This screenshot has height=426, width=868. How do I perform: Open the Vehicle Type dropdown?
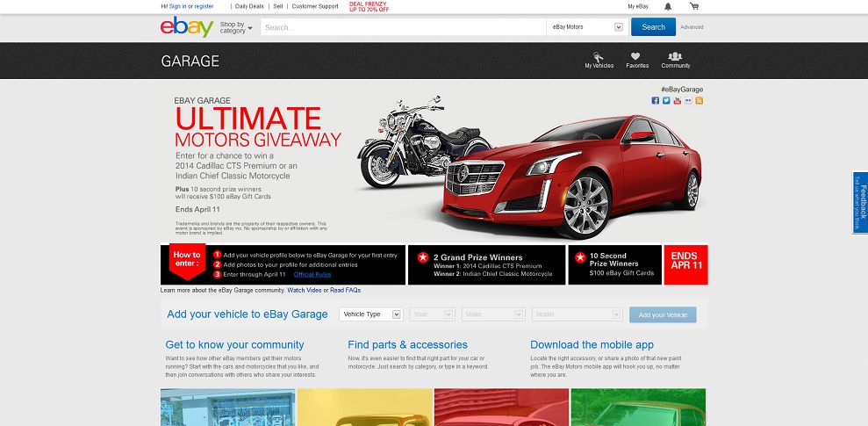tap(371, 314)
